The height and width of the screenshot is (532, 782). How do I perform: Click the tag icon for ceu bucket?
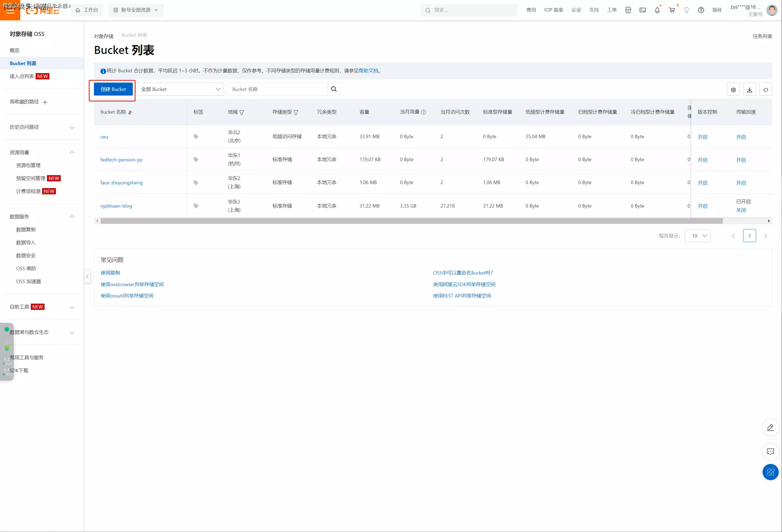pyautogui.click(x=196, y=137)
